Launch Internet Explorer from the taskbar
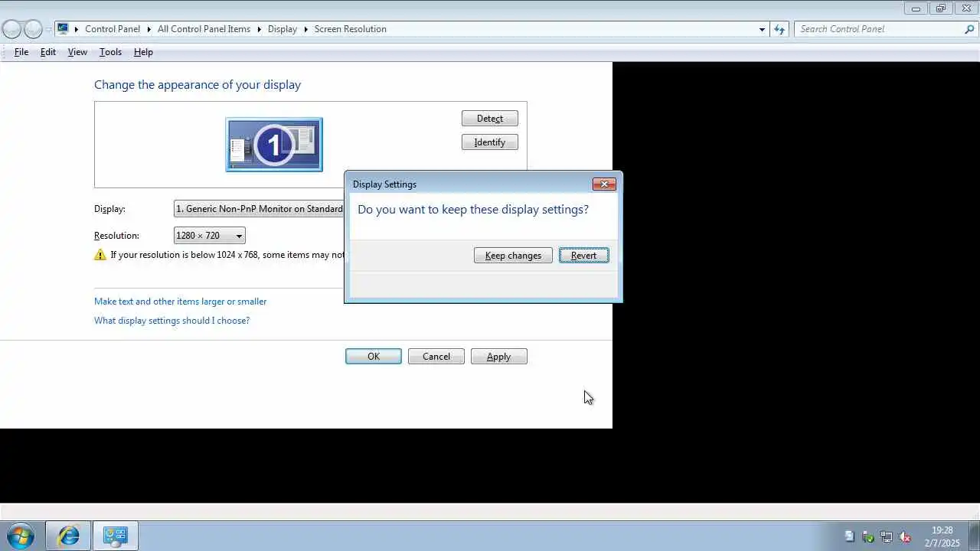Image resolution: width=980 pixels, height=551 pixels. tap(68, 536)
